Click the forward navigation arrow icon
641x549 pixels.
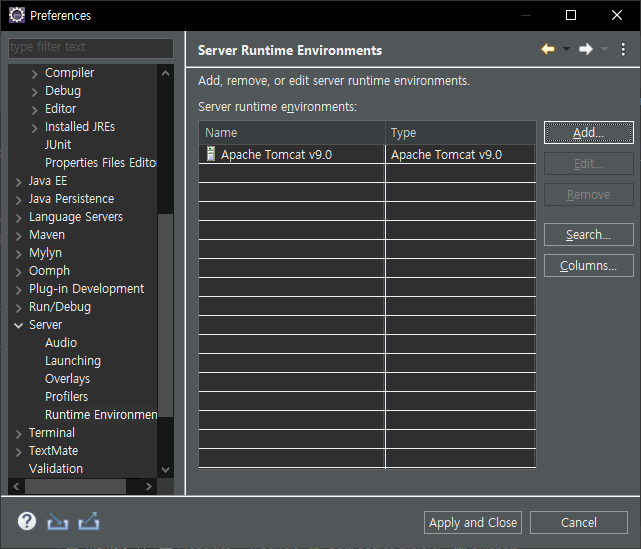(586, 49)
